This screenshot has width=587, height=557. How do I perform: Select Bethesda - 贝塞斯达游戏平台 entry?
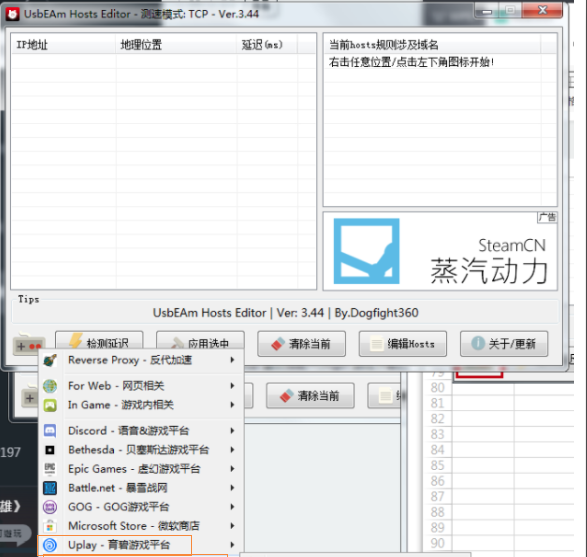[x=141, y=450]
